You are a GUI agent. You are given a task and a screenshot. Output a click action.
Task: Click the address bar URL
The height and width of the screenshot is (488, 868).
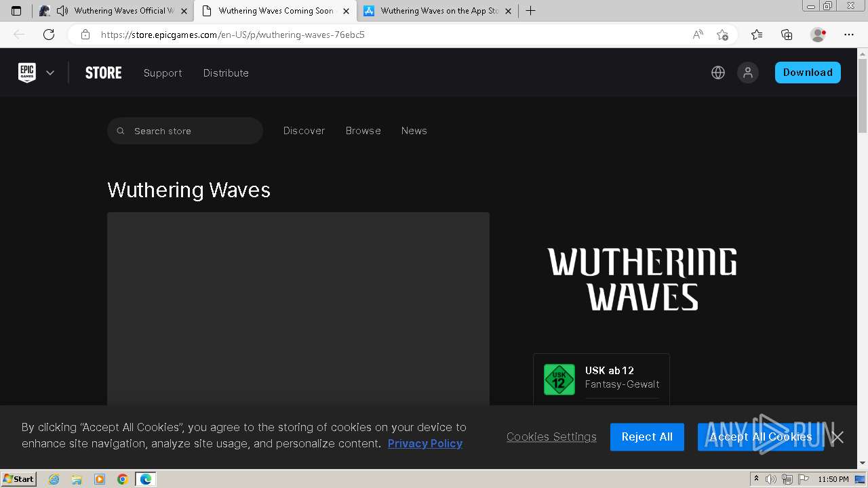pyautogui.click(x=233, y=35)
